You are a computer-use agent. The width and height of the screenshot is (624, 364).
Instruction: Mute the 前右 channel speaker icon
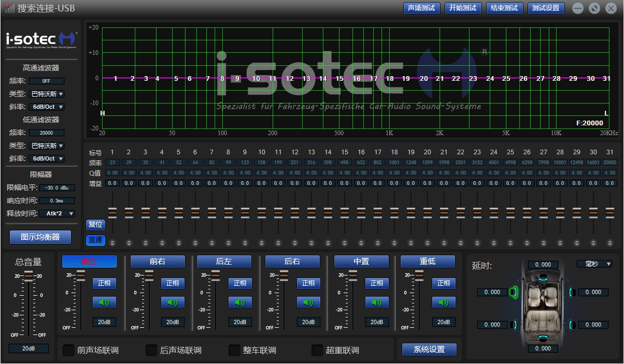[x=172, y=302]
